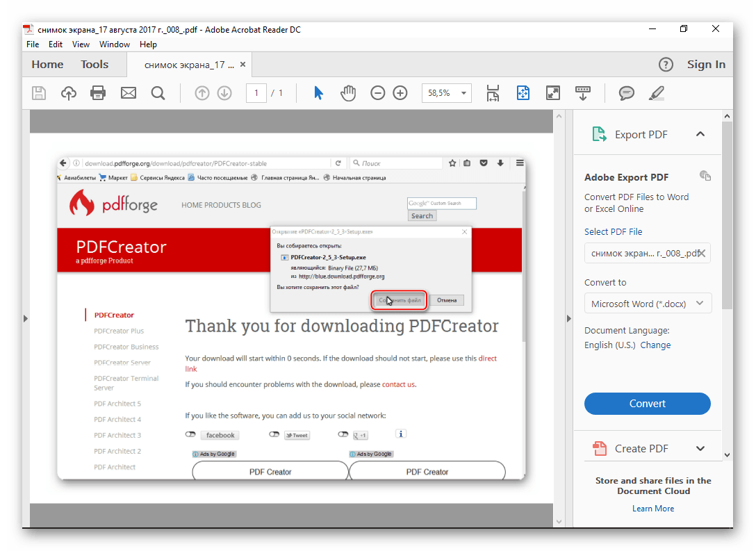
Task: Open the Read mode keyboard-arrow icon
Action: click(583, 93)
